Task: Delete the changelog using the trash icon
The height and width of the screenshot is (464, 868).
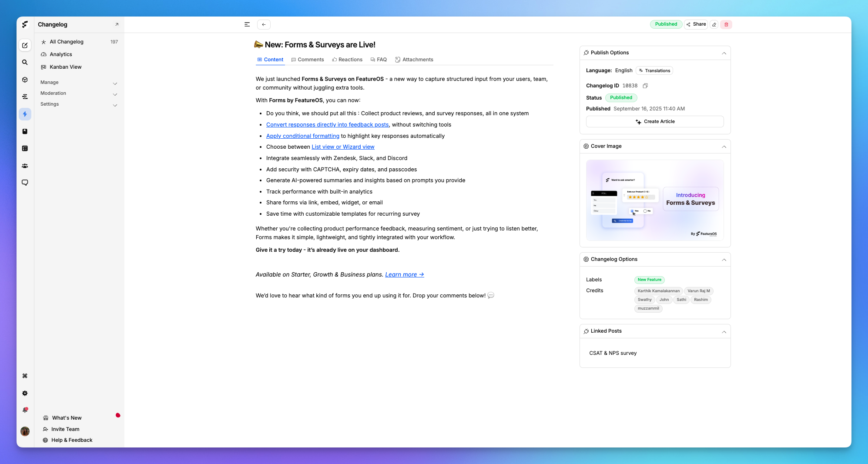Action: pos(726,24)
